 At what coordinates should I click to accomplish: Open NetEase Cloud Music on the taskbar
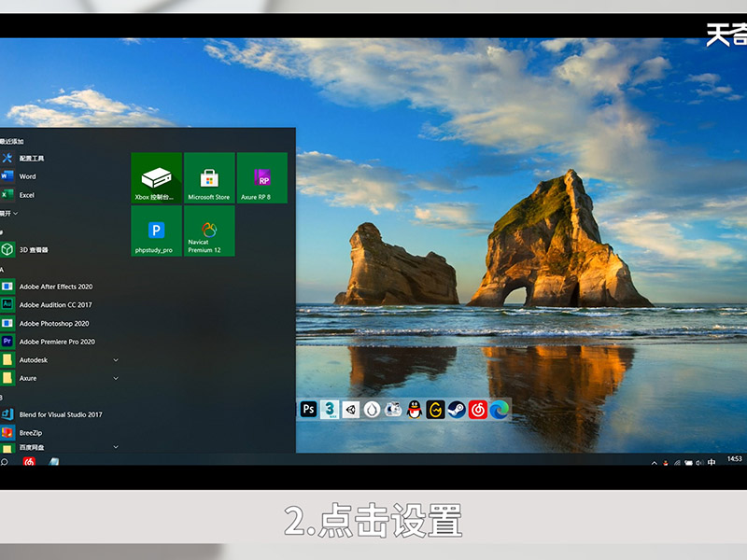[29, 461]
